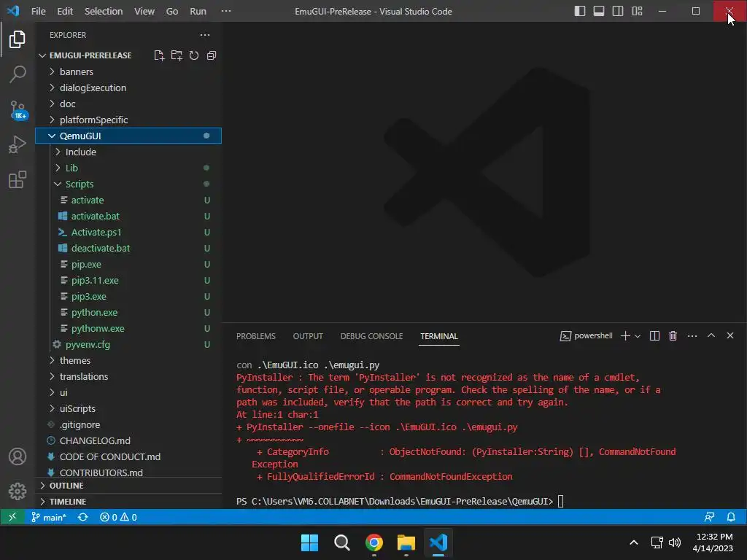Open feedback icon in status bar

click(709, 517)
